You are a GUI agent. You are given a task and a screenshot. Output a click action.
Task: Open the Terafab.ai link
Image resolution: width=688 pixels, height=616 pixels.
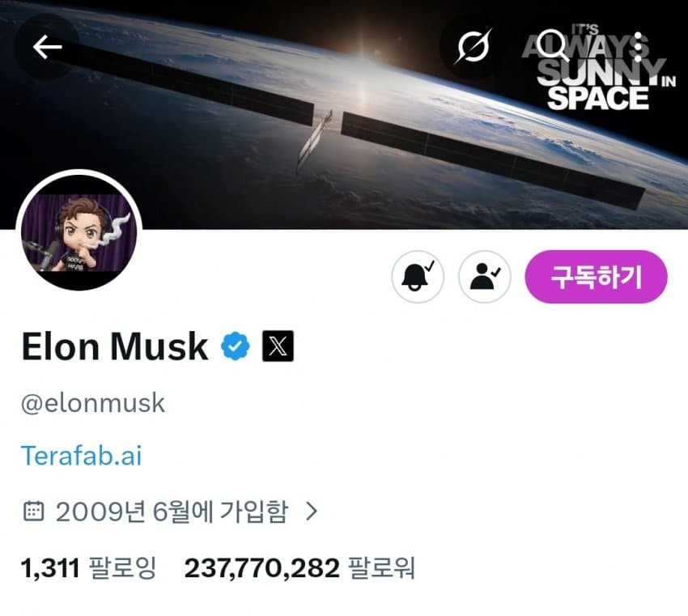pyautogui.click(x=82, y=456)
